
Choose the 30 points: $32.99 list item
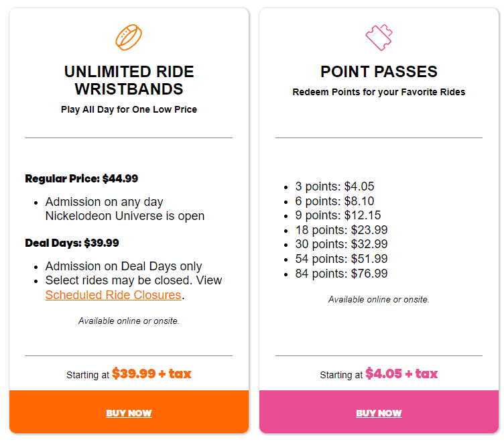point(341,244)
